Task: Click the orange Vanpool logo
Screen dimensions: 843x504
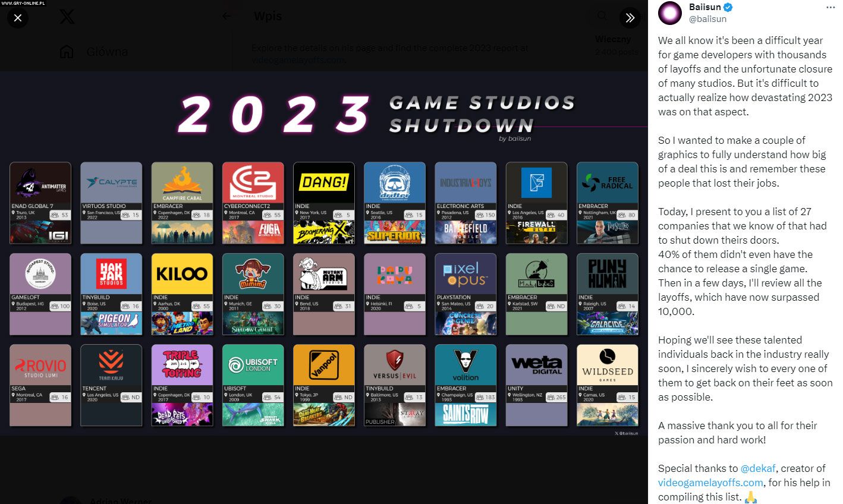Action: [324, 365]
